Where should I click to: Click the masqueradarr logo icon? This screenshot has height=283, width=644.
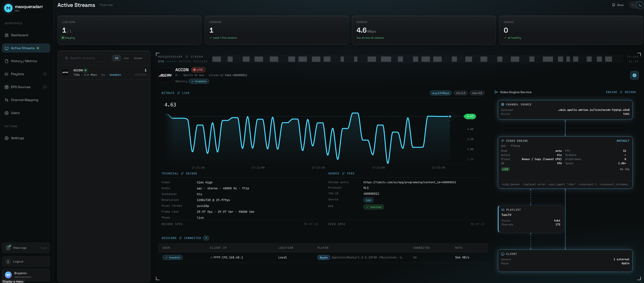click(8, 8)
